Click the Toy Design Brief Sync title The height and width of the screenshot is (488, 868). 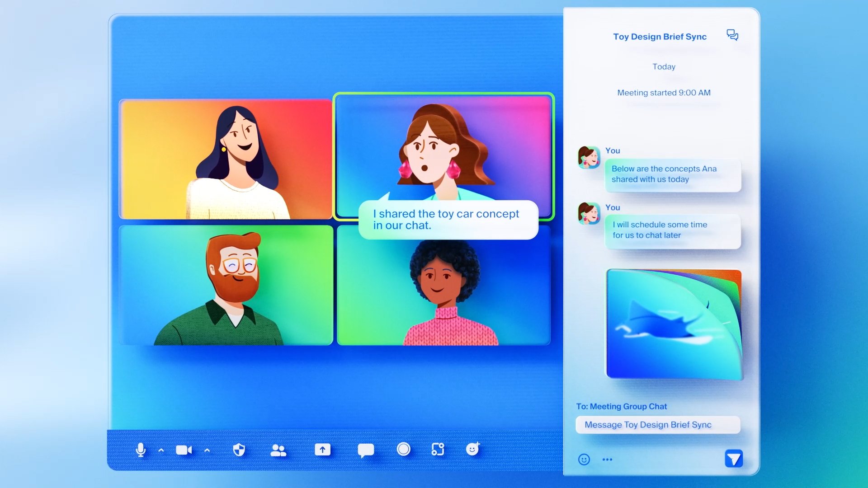click(x=660, y=37)
